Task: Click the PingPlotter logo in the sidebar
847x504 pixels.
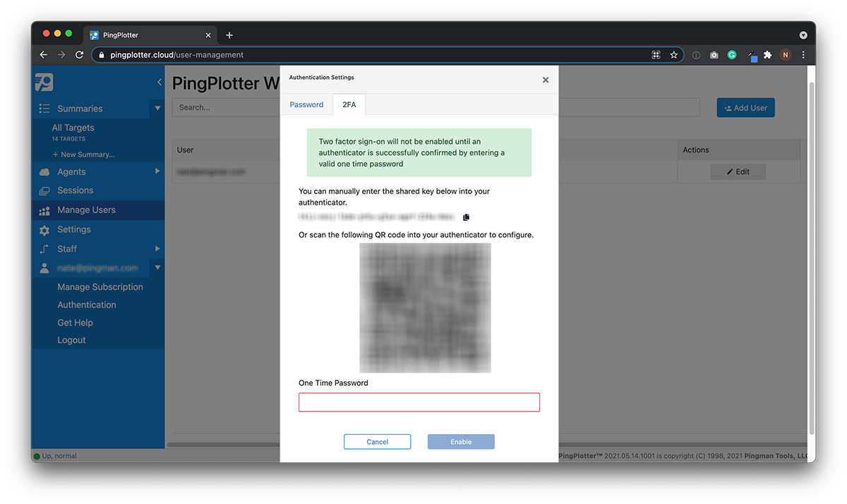Action: [44, 83]
